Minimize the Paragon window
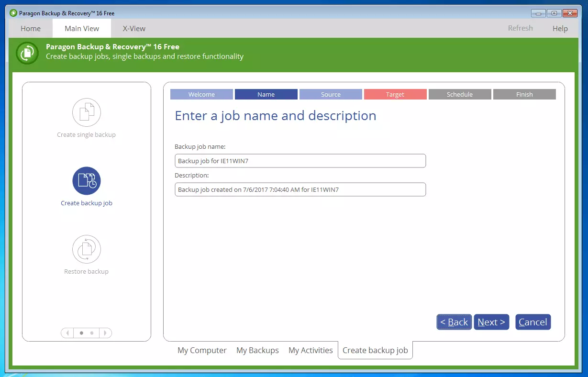Screen dimensions: 588x377 click(x=538, y=13)
